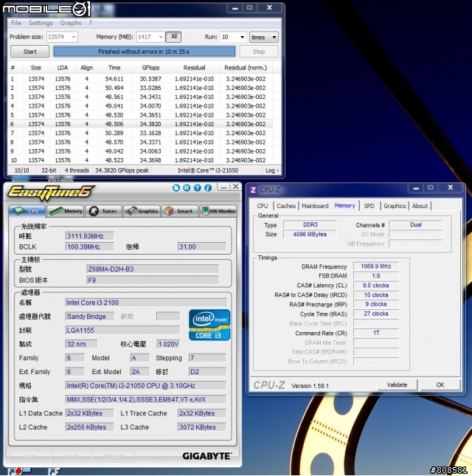Open EasyTune6 info icon
The image size is (472, 476).
[x=208, y=188]
